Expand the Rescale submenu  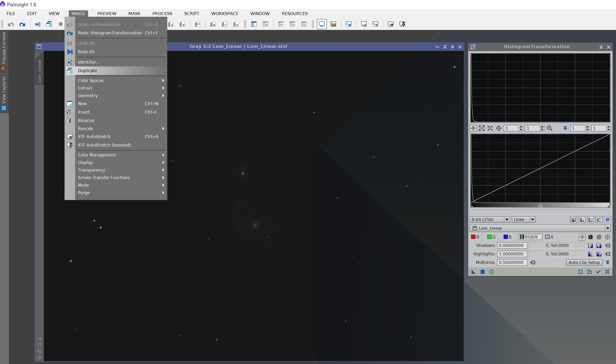(x=116, y=129)
